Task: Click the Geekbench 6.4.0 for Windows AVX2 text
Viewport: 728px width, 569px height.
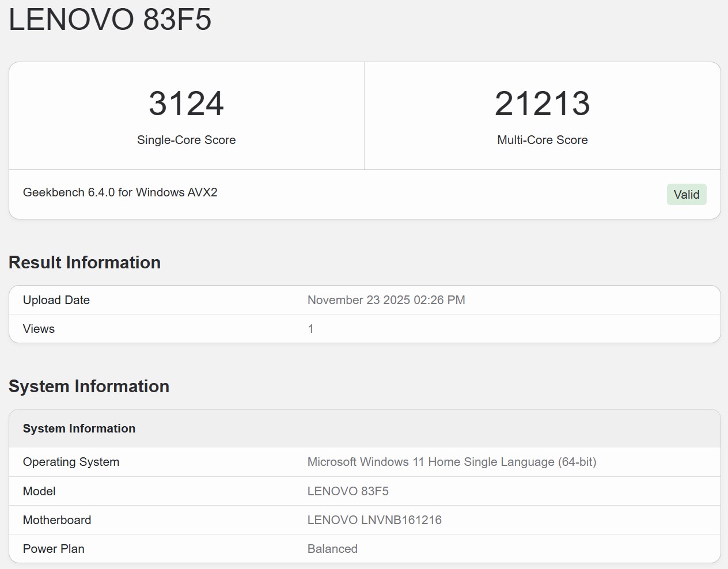Action: tap(120, 192)
